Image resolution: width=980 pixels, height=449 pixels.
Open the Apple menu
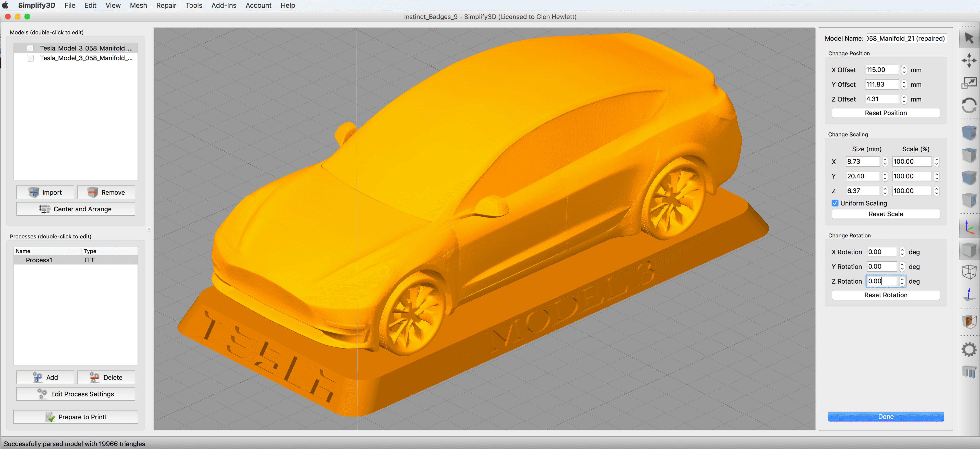tap(5, 5)
